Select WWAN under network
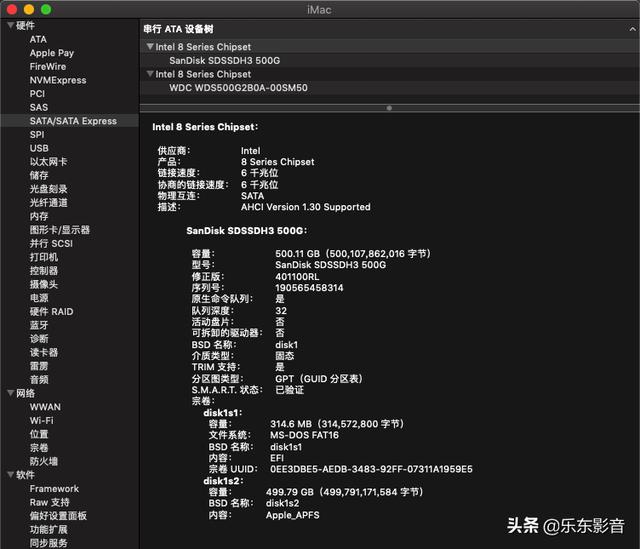 point(45,407)
